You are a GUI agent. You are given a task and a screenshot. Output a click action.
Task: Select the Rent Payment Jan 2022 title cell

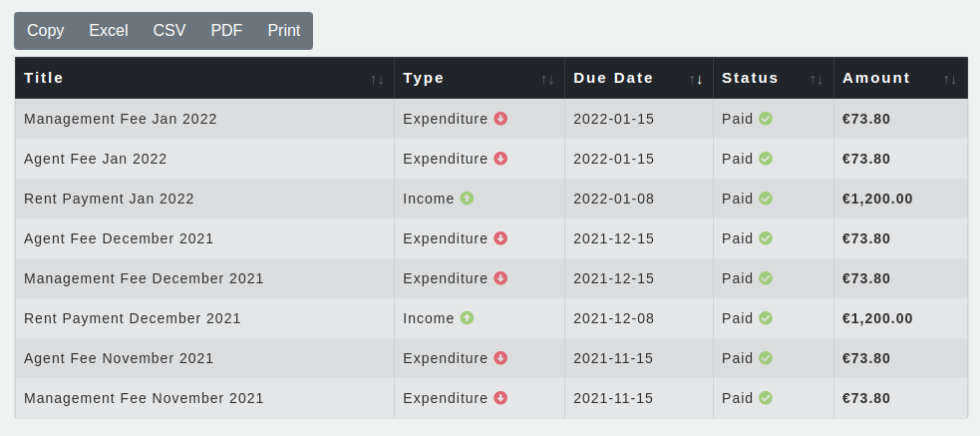point(109,199)
